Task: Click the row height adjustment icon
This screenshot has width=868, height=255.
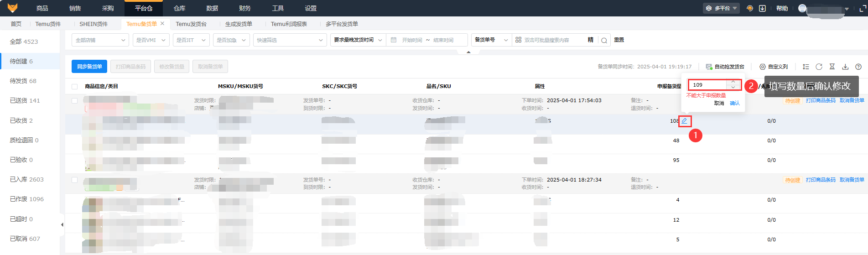Action: (x=806, y=67)
